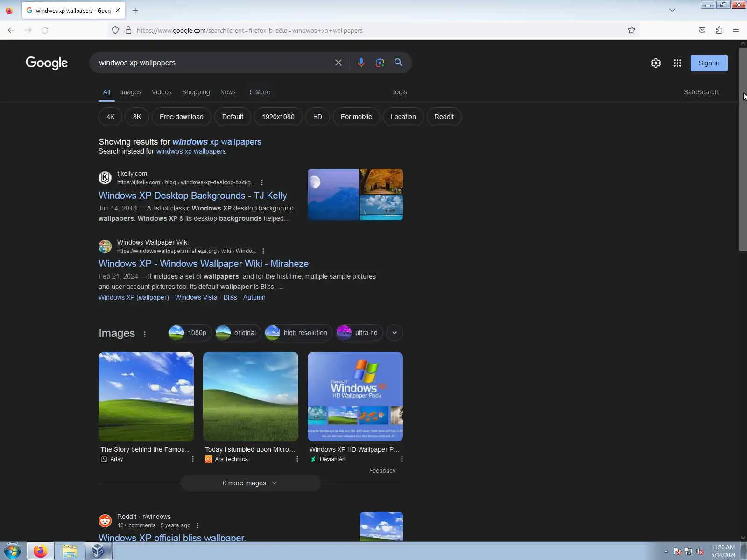Open Windows XP Desktop Backgrounds - TJ Kelly

192,196
